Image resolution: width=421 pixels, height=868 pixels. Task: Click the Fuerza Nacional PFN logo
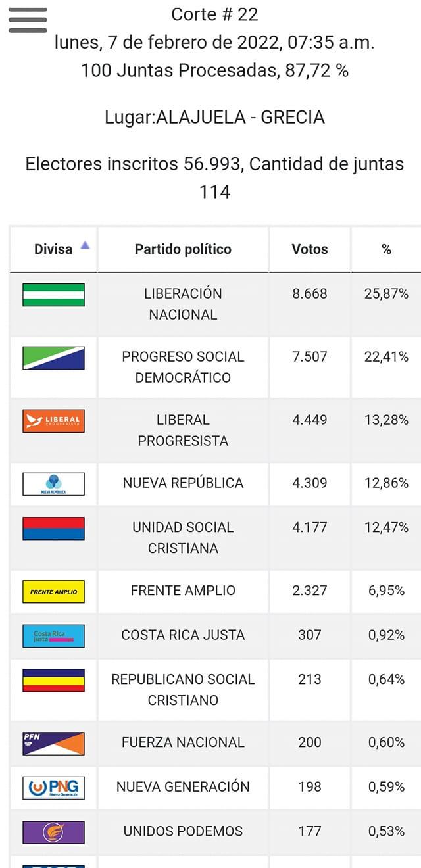(x=53, y=743)
